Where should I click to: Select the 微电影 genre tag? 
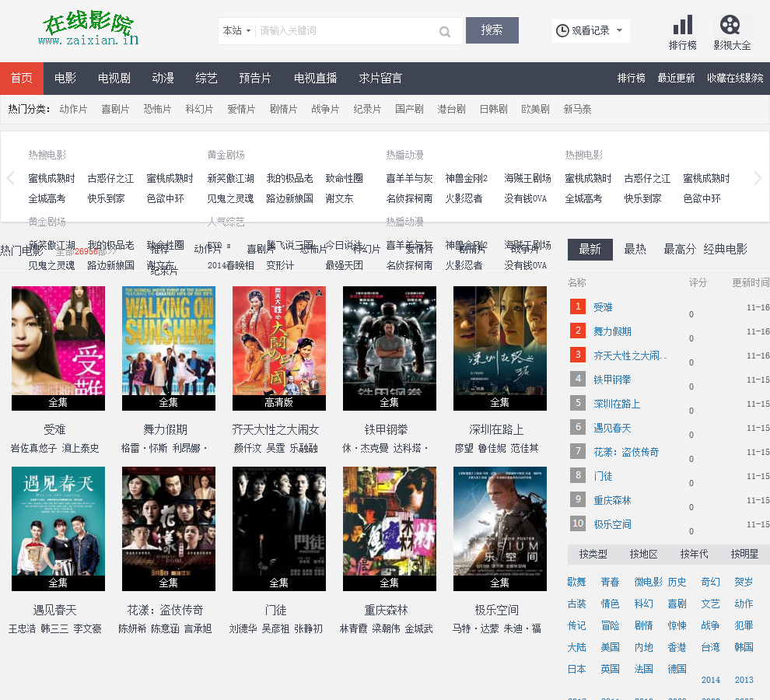(648, 582)
